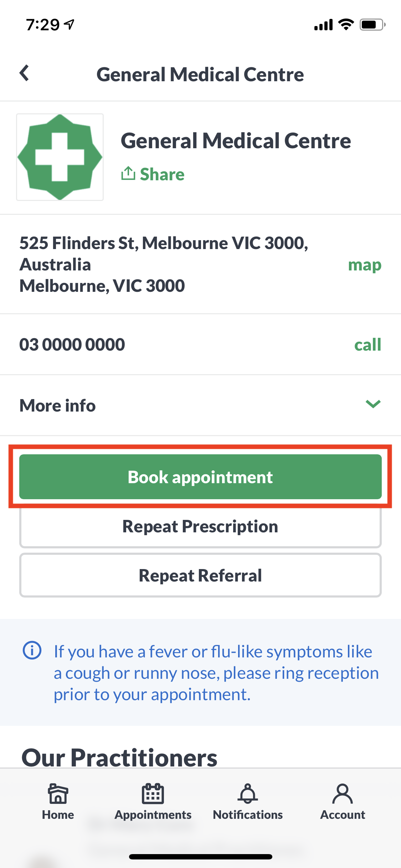Tap the fever and flu symptoms notice

tap(200, 672)
